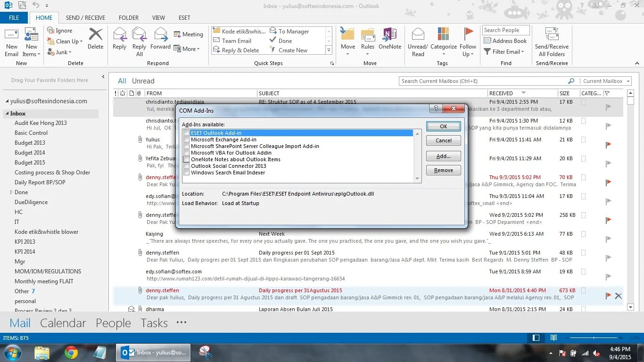Toggle Windows Search Email Indexer checkbox
The height and width of the screenshot is (362, 644).
(x=187, y=173)
